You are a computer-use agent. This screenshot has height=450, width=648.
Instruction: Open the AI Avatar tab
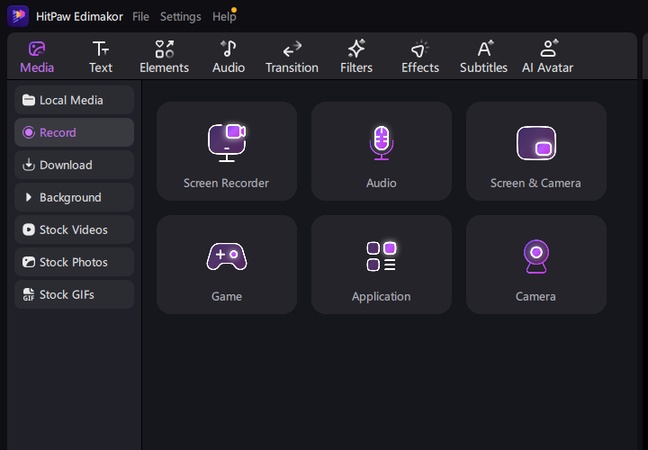(x=548, y=57)
